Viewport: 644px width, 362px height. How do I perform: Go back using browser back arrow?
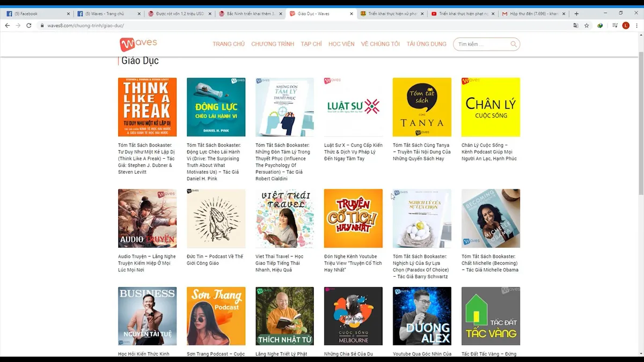tap(8, 25)
